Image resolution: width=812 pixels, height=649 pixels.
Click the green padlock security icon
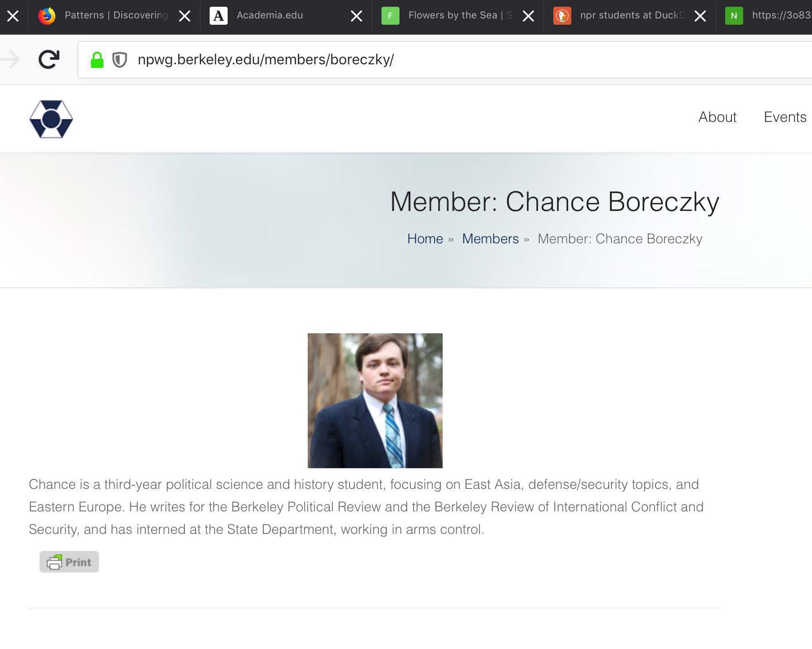click(97, 59)
